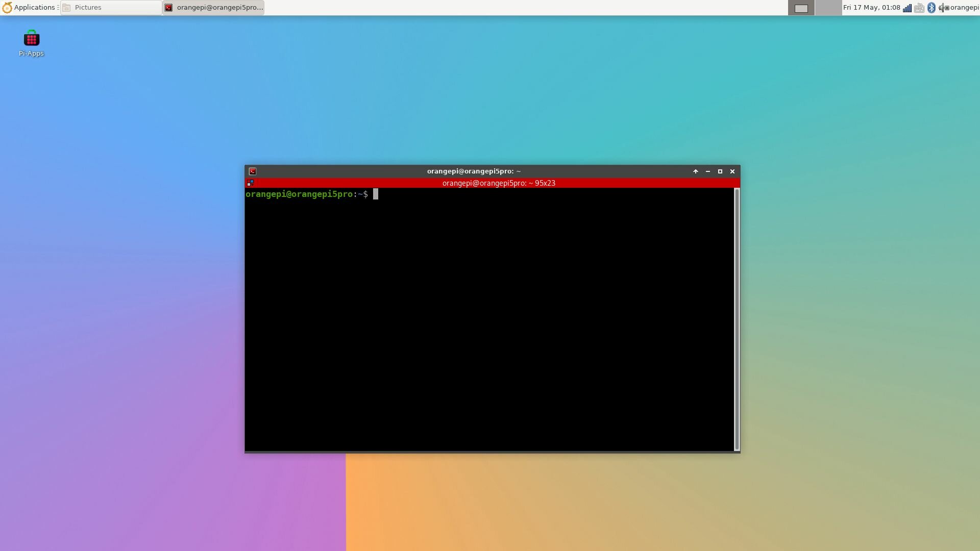Maximize the terminal window
980x551 pixels.
coord(720,171)
